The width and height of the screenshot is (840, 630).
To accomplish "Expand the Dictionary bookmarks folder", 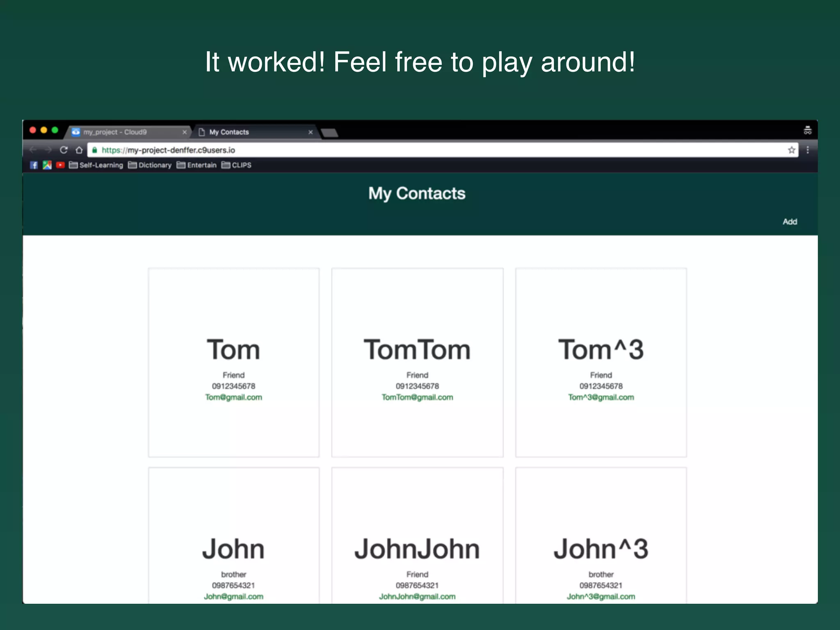I will [x=150, y=165].
